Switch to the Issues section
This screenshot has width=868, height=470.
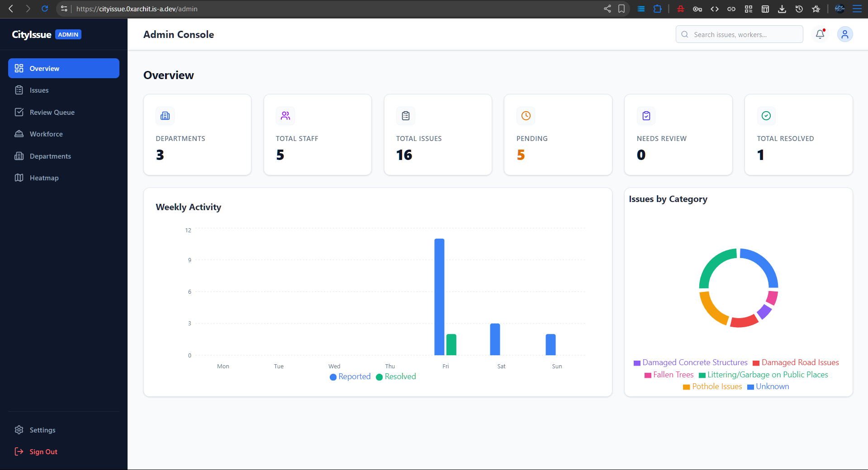coord(39,90)
